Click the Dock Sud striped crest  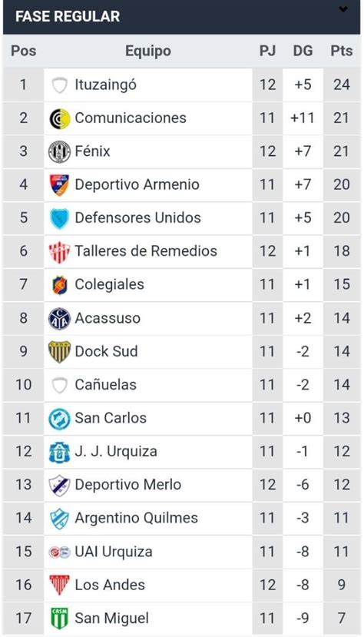point(60,351)
